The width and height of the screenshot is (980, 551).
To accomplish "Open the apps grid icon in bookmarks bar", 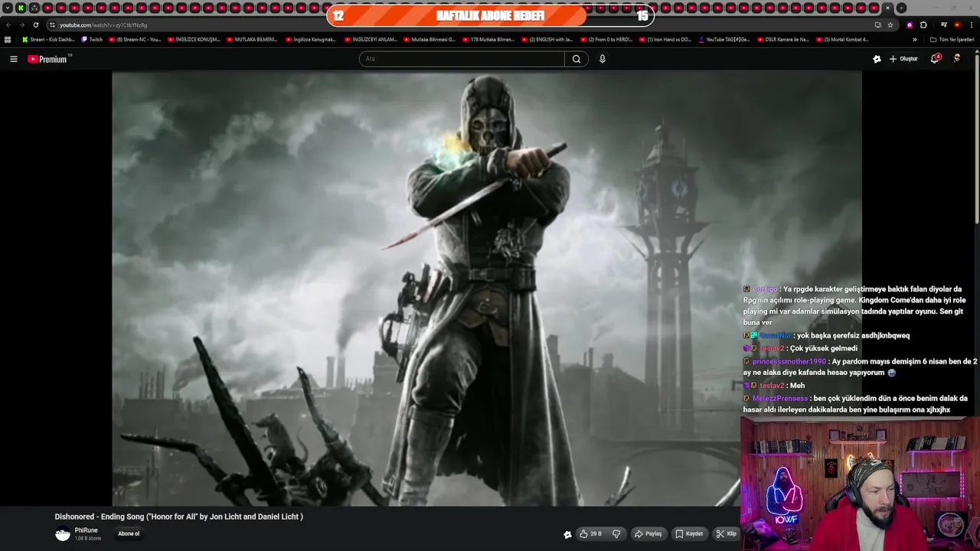I will point(8,39).
